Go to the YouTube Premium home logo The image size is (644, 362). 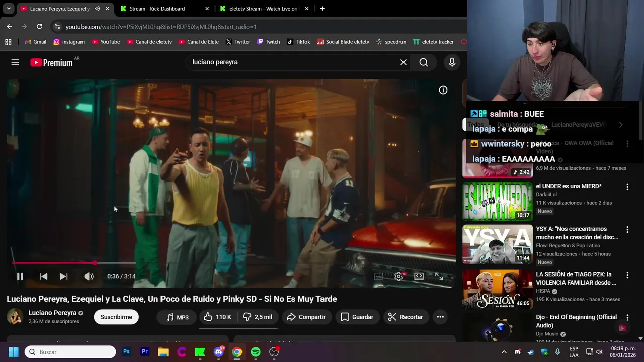click(51, 63)
